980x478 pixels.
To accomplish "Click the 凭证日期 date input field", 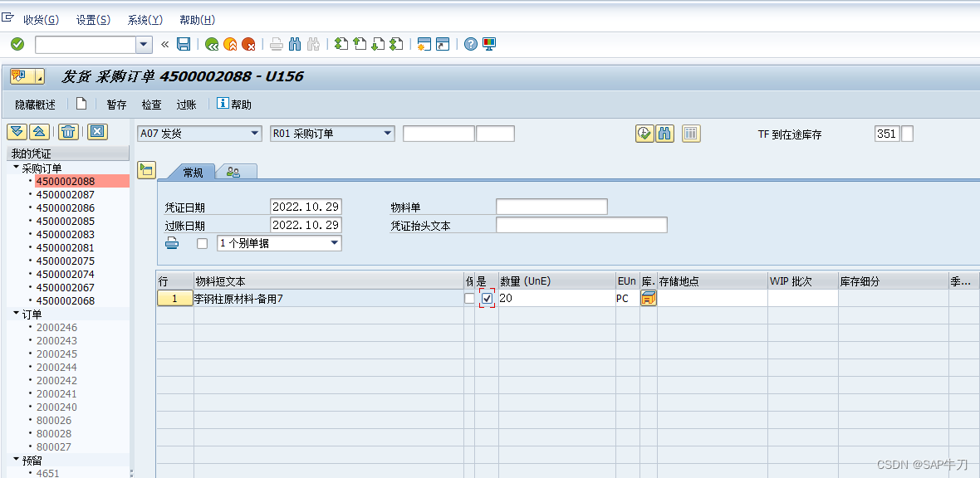I will coord(306,207).
